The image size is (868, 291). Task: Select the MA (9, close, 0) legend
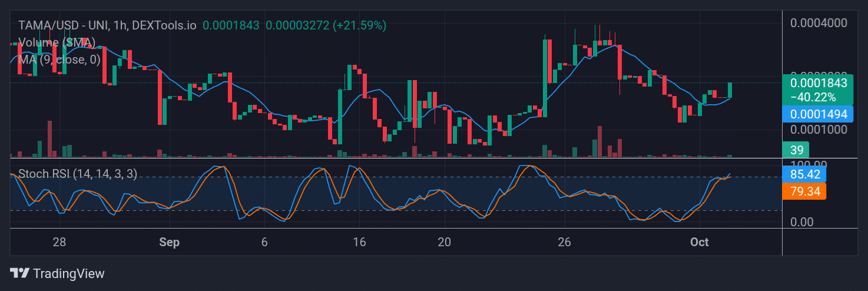(59, 59)
